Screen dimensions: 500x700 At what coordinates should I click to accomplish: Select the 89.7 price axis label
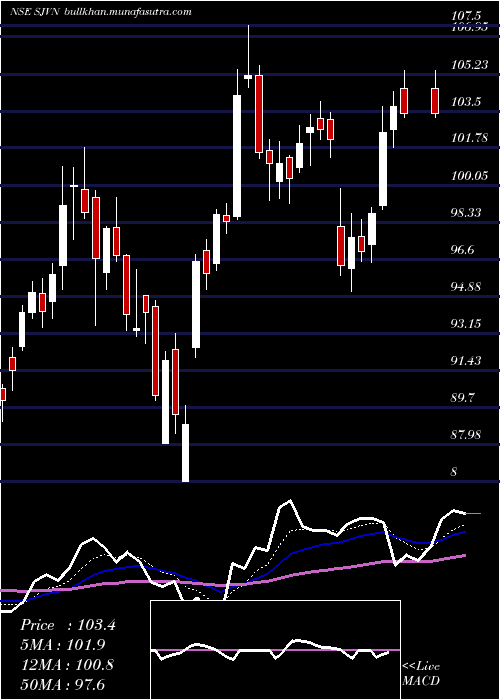[x=464, y=398]
